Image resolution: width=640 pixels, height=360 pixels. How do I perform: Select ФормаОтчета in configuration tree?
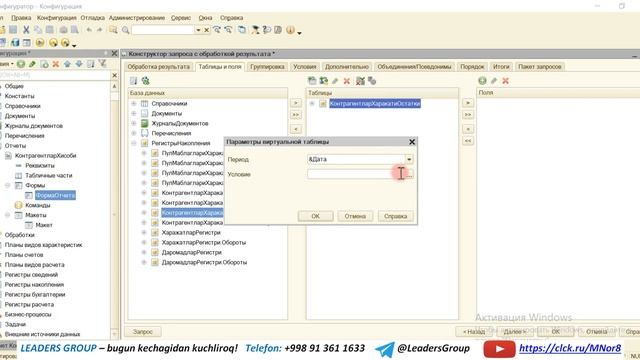[56, 196]
